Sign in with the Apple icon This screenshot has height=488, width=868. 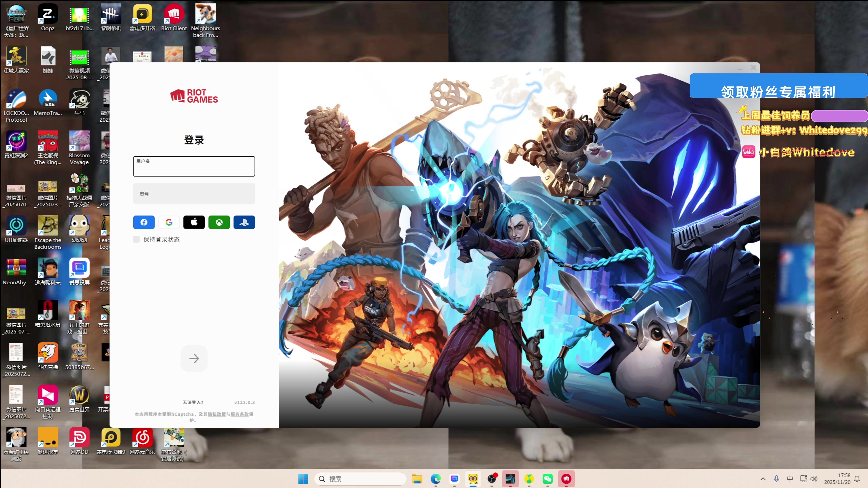(194, 222)
